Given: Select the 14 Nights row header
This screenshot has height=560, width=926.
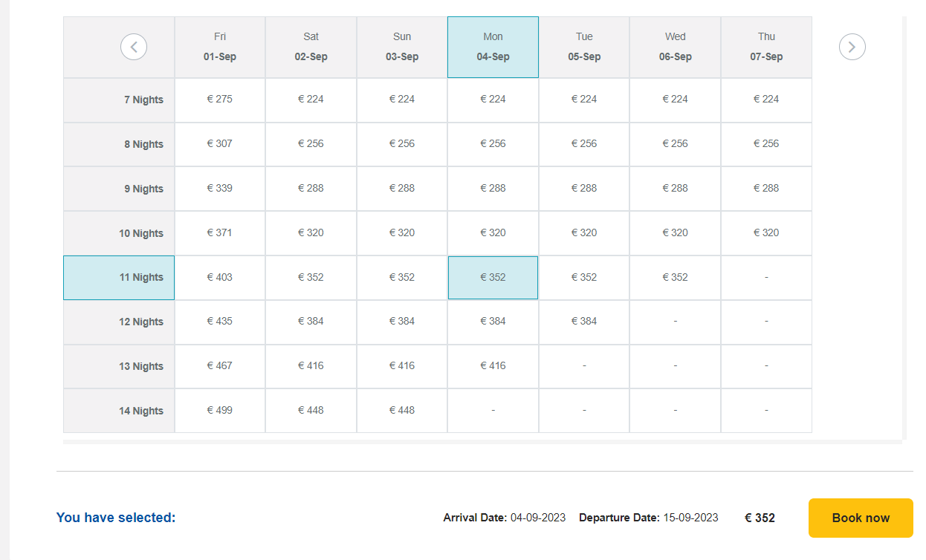Looking at the screenshot, I should point(119,411).
